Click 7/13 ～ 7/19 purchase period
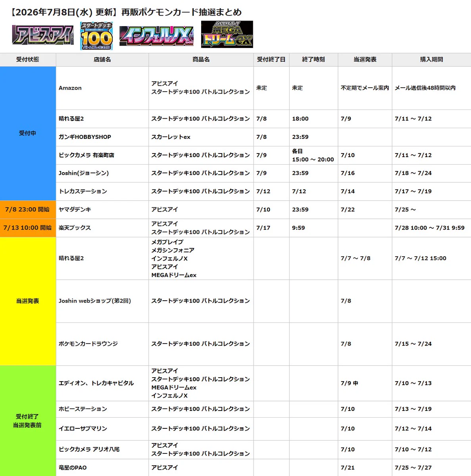Screen dimensions: 471x476 [413, 409]
